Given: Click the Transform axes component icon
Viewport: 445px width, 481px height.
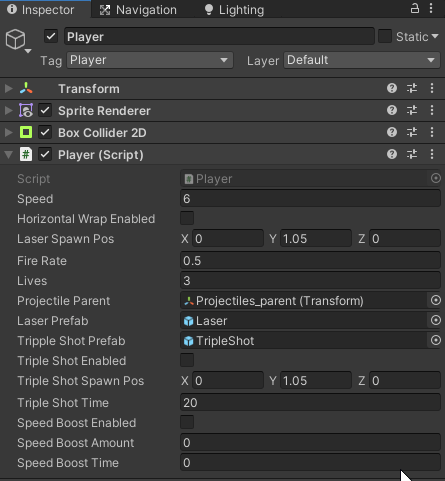Looking at the screenshot, I should [x=26, y=88].
